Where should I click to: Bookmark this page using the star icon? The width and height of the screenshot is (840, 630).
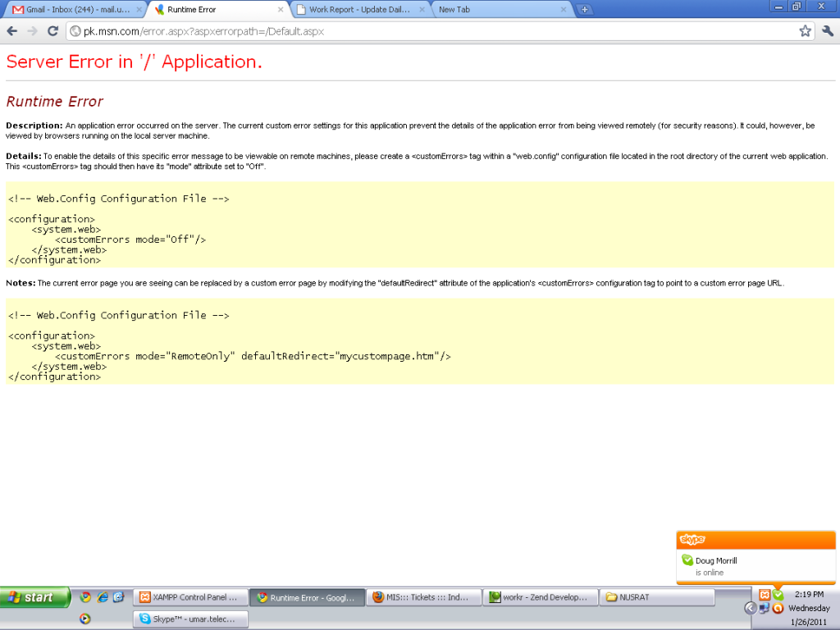click(x=807, y=31)
